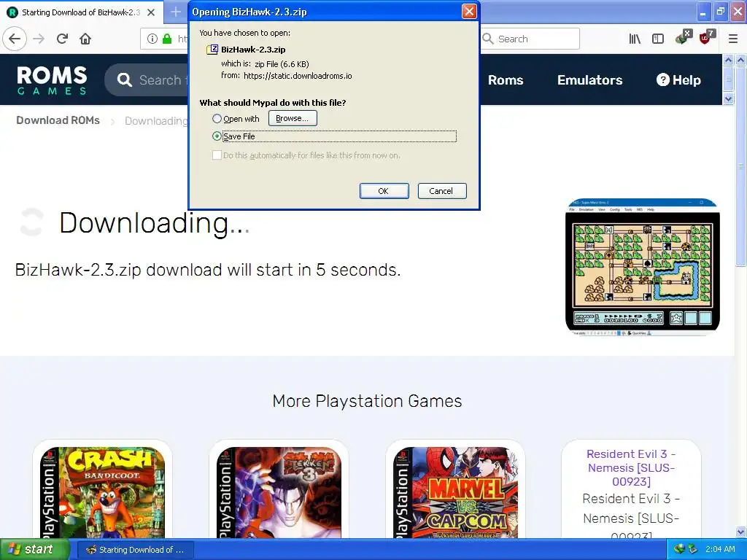
Task: Toggle the sidebar view icon
Action: [658, 39]
